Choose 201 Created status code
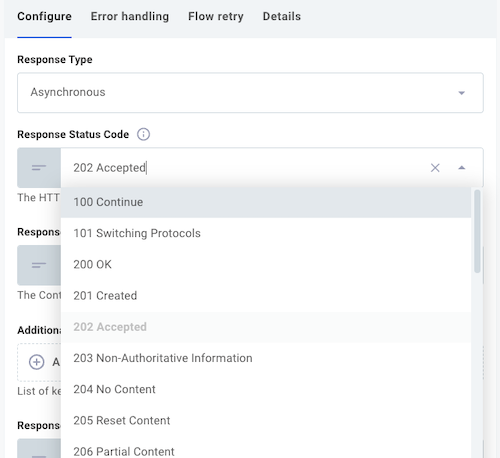Viewport: 500px width, 458px height. [x=266, y=296]
